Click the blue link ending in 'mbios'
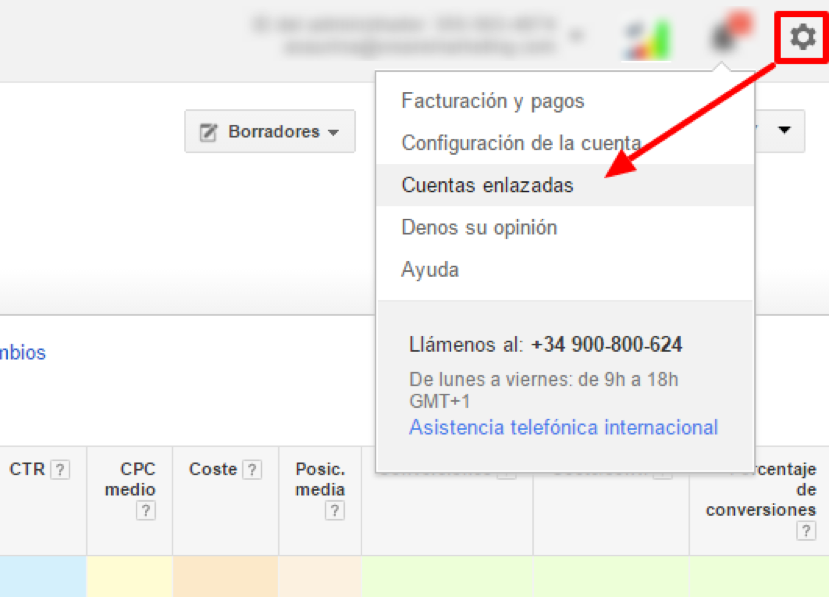 pos(22,352)
